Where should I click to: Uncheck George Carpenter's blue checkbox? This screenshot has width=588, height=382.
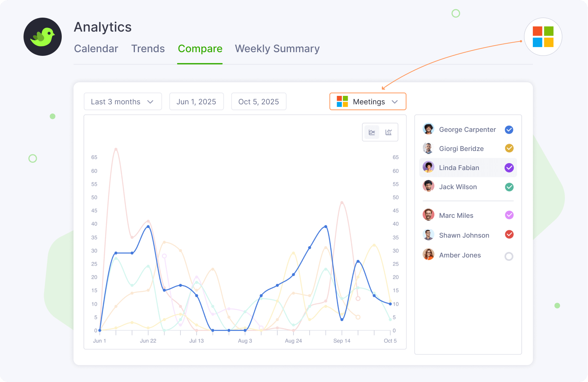click(x=509, y=130)
